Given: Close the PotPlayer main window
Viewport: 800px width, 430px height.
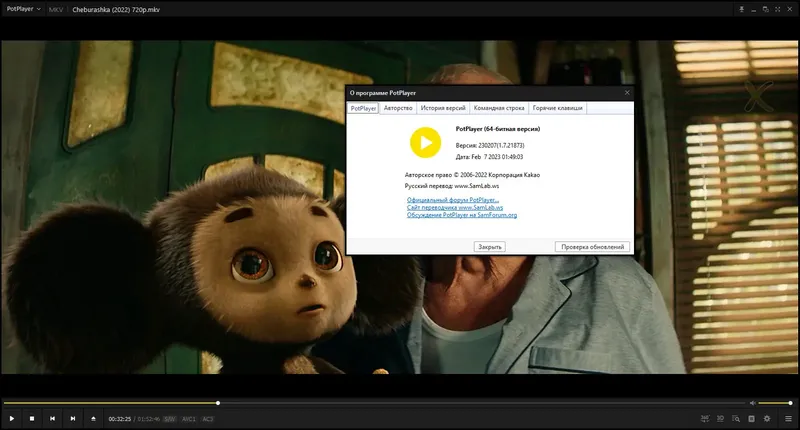Looking at the screenshot, I should [x=790, y=9].
